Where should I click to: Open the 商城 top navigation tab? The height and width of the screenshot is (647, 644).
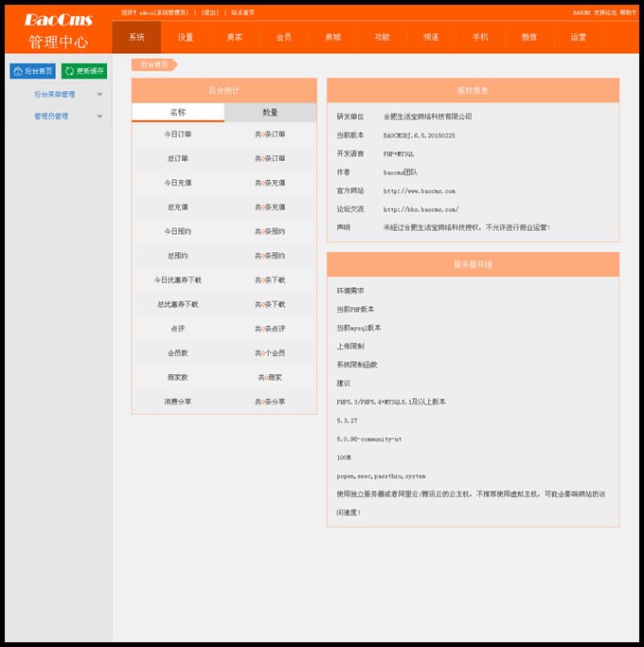333,37
